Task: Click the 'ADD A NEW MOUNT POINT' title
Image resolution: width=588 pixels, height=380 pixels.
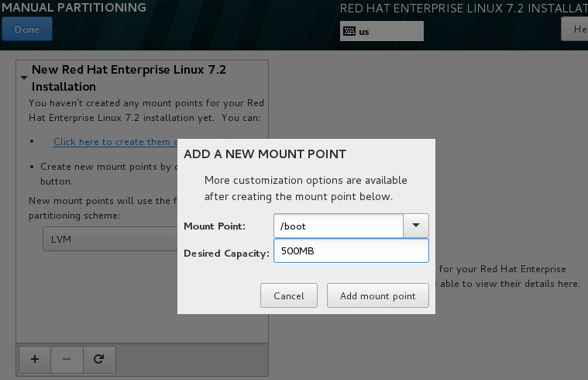Action: coord(265,154)
